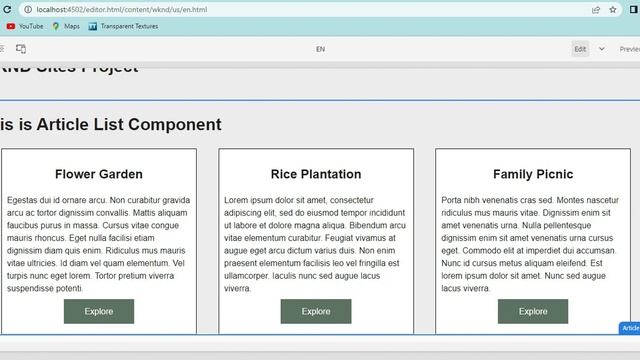Reload the page with the browser refresh icon
Screen dimensions: 640x360
[x=7, y=9]
